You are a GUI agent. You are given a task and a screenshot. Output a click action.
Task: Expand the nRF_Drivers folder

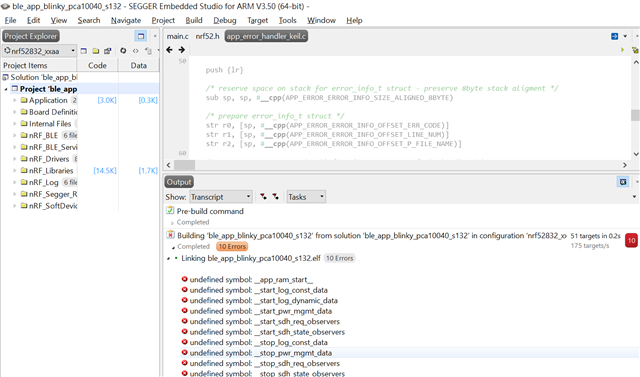[15, 159]
